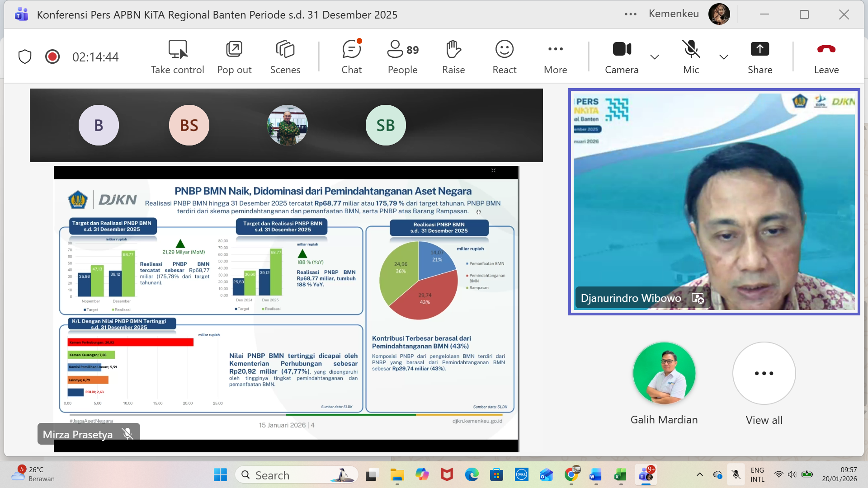868x488 pixels.
Task: Share your screen content
Action: 759,56
